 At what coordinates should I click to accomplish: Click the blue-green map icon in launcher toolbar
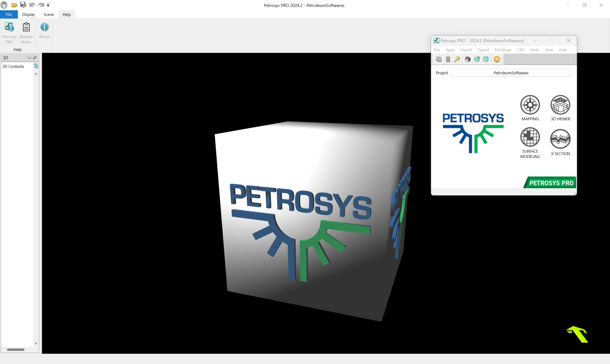486,59
